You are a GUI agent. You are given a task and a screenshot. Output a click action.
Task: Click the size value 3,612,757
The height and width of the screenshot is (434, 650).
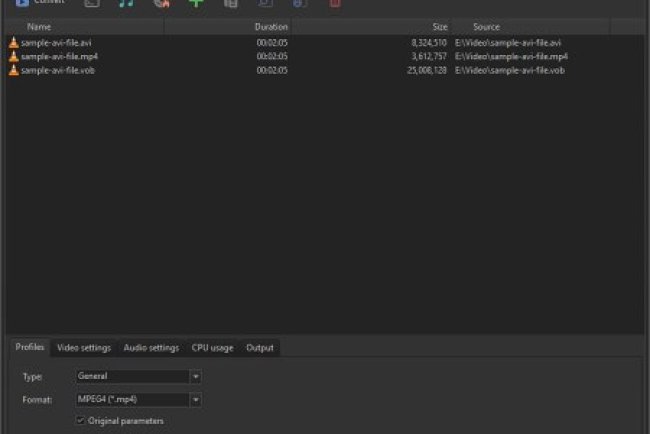pyautogui.click(x=429, y=56)
